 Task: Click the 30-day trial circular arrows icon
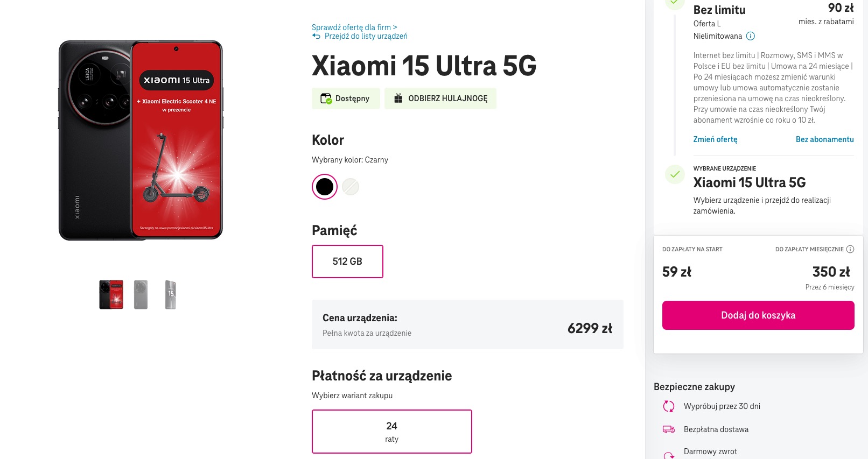click(x=669, y=406)
